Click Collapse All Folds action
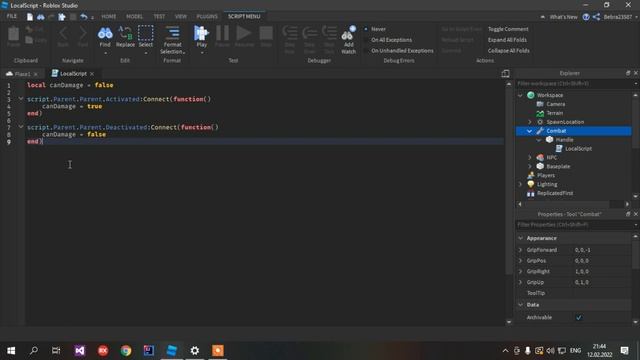This screenshot has height=360, width=640. (x=509, y=51)
